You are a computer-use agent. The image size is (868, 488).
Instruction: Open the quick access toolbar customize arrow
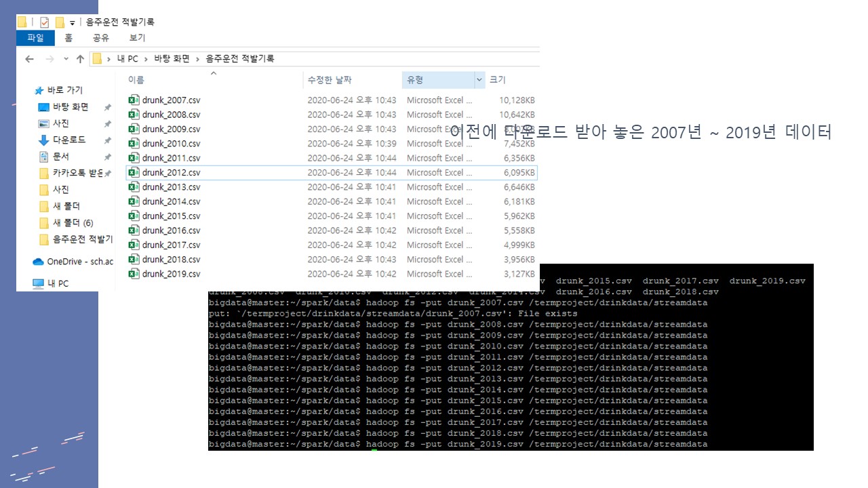73,23
